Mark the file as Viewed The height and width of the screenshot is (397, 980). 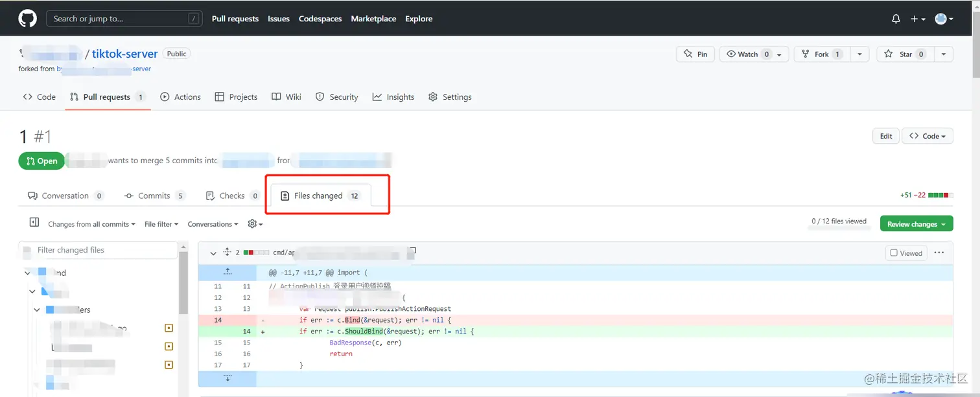click(x=906, y=253)
